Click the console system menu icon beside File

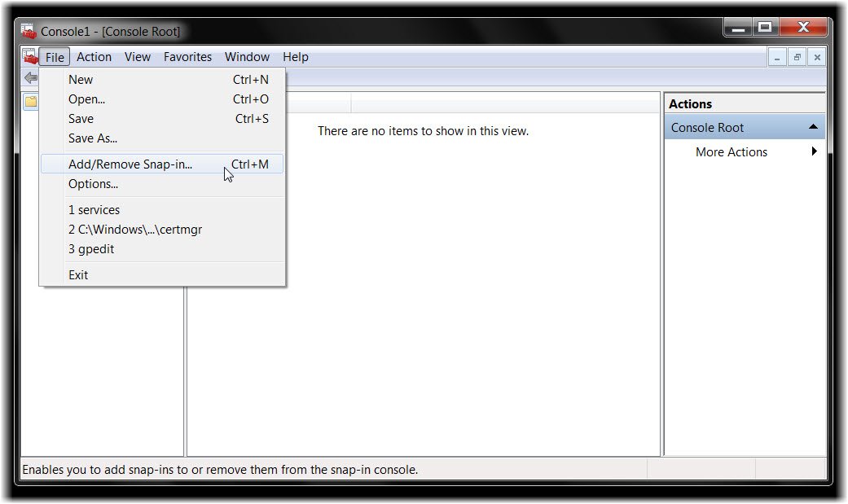click(x=30, y=56)
